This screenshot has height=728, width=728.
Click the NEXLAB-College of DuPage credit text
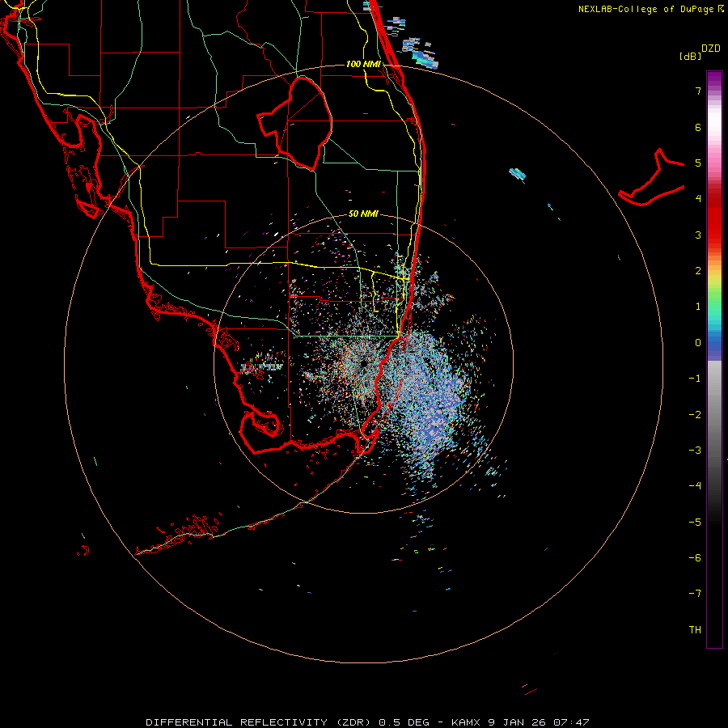click(645, 9)
